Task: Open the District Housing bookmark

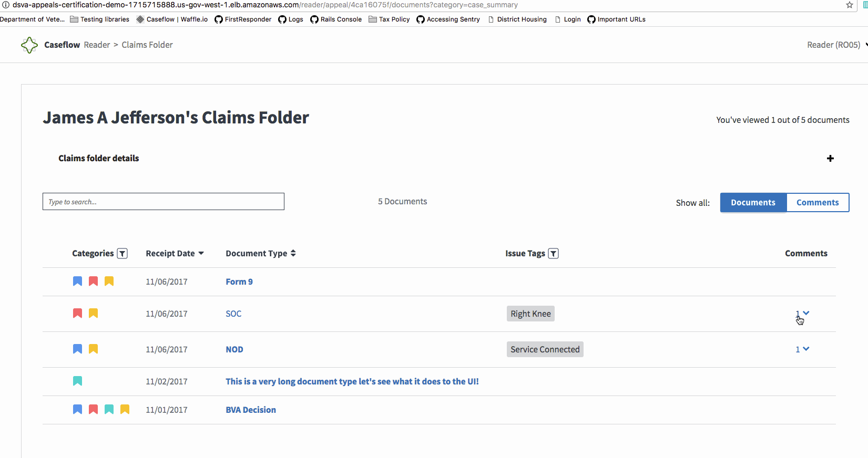Action: (x=517, y=19)
